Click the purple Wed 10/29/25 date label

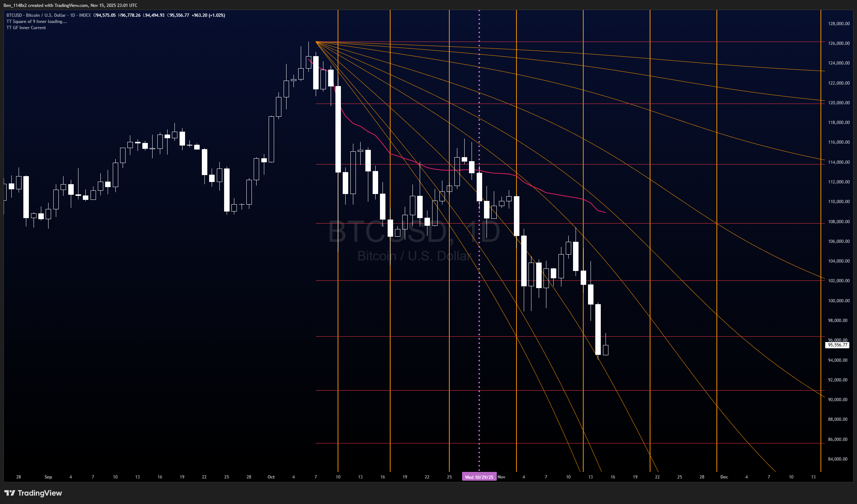pyautogui.click(x=479, y=477)
